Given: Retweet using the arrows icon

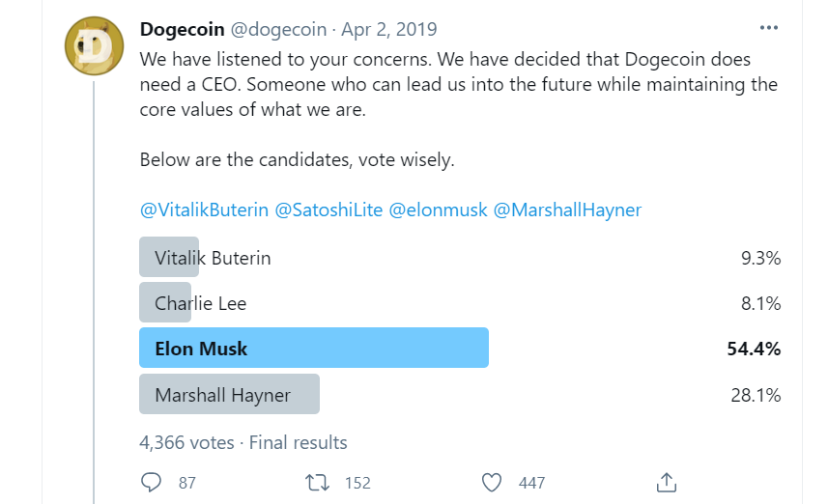Looking at the screenshot, I should 317,483.
